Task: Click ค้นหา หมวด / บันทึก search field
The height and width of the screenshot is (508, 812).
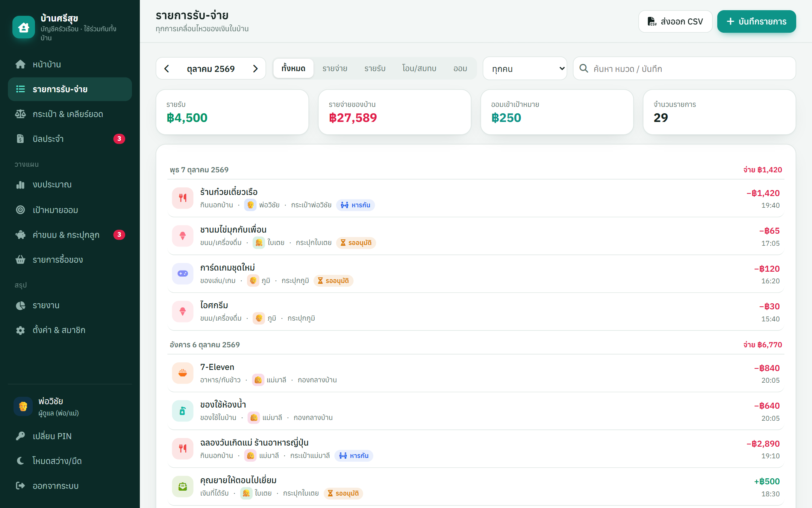Action: pyautogui.click(x=684, y=68)
